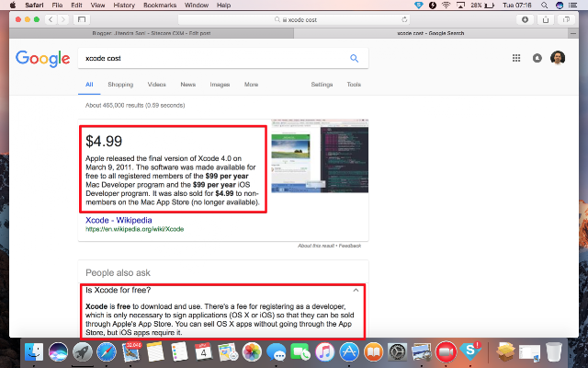
Task: Open Google notifications bell
Action: [537, 58]
